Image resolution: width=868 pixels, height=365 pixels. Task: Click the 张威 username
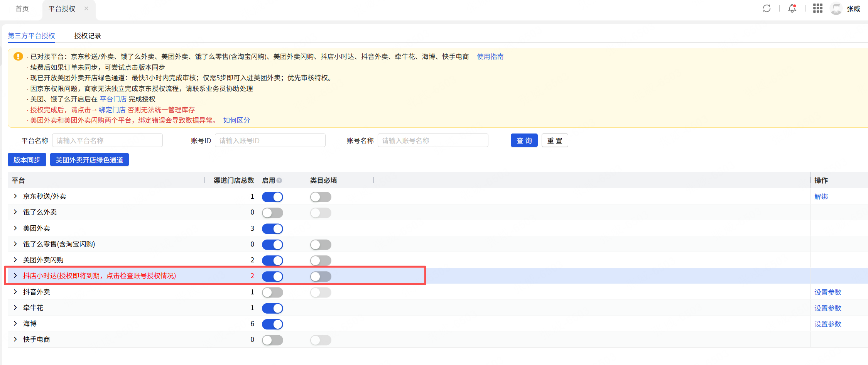[x=853, y=8]
